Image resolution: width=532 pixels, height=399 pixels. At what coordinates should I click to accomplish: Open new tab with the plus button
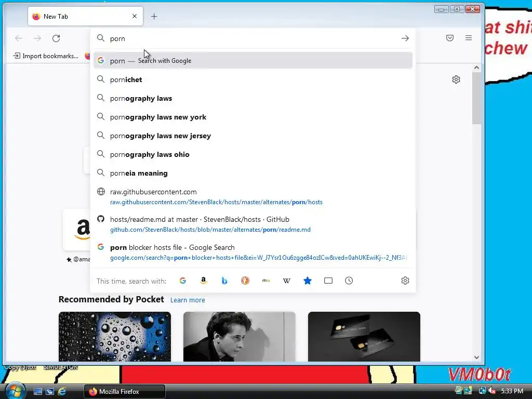(x=154, y=16)
